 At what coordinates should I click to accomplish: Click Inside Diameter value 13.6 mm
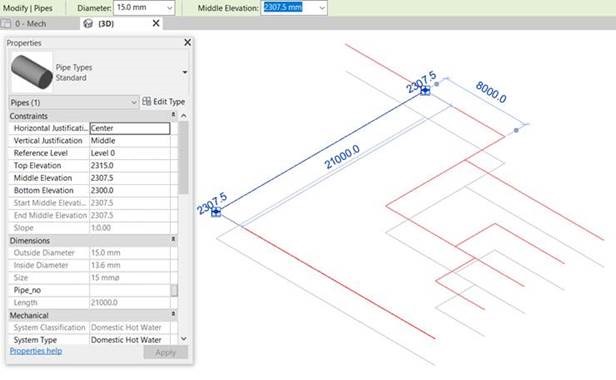click(130, 265)
